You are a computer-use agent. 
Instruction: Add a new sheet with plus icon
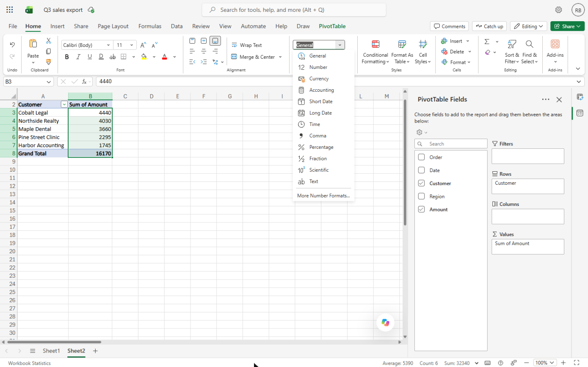click(95, 351)
